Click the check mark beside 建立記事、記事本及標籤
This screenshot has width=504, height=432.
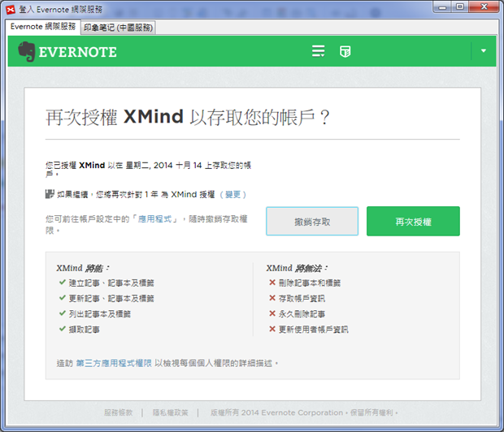click(63, 283)
